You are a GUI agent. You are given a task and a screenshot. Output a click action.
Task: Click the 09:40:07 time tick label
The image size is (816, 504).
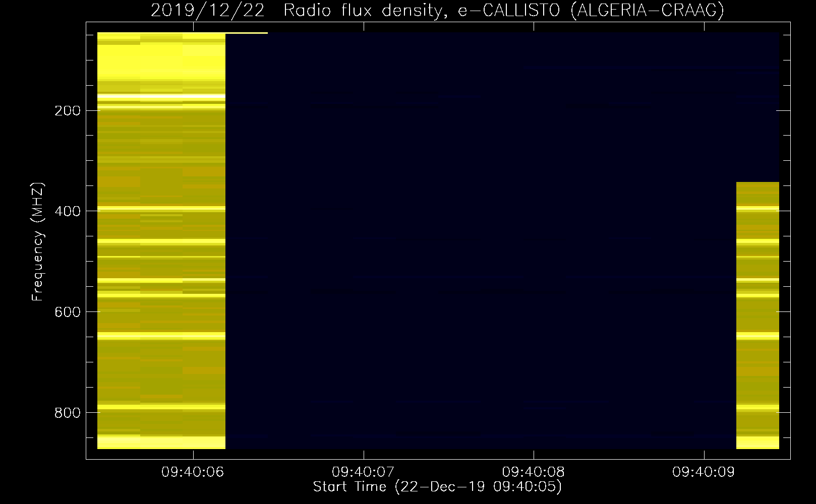click(363, 472)
